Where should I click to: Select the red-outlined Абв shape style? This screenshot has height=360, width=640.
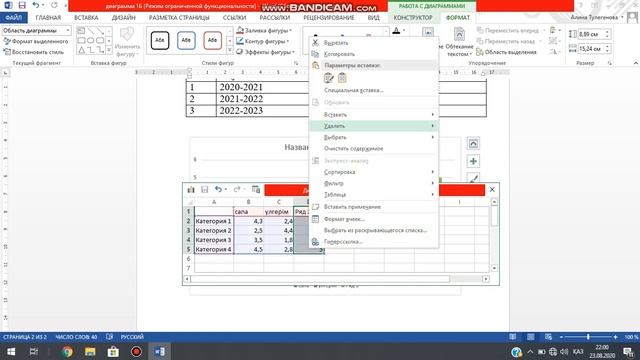tap(212, 40)
